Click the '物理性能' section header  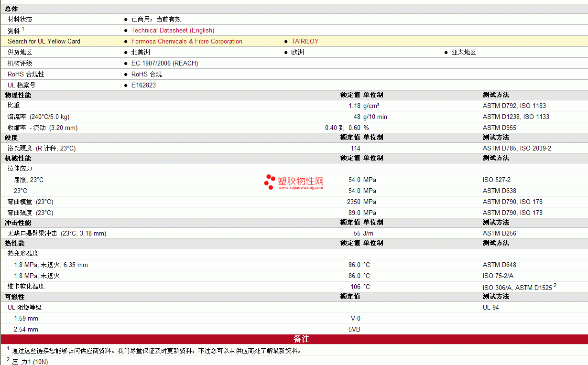coord(18,95)
